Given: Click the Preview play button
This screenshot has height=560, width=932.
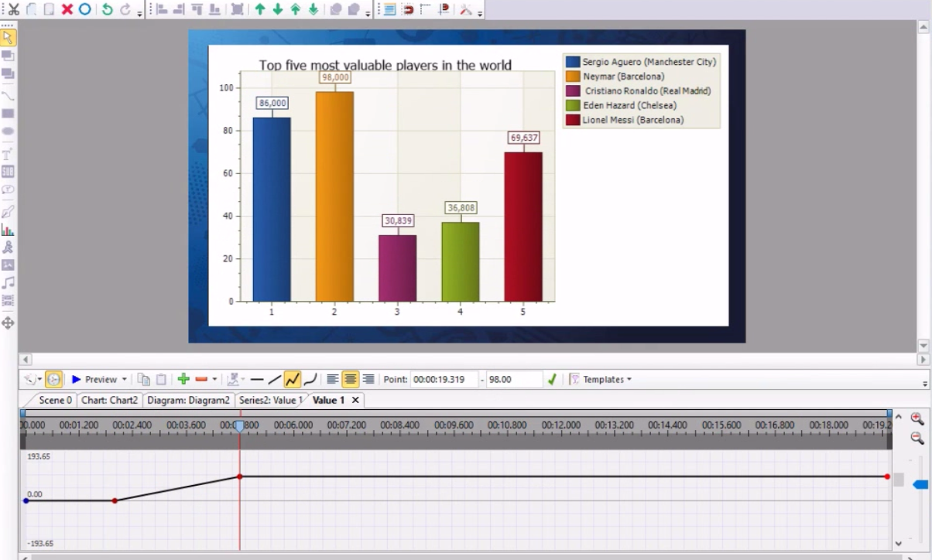Looking at the screenshot, I should [x=76, y=379].
